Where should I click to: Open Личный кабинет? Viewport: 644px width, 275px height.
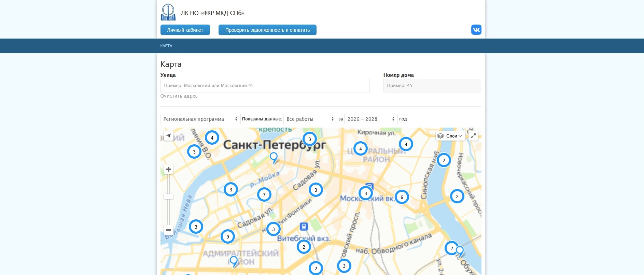pos(185,30)
